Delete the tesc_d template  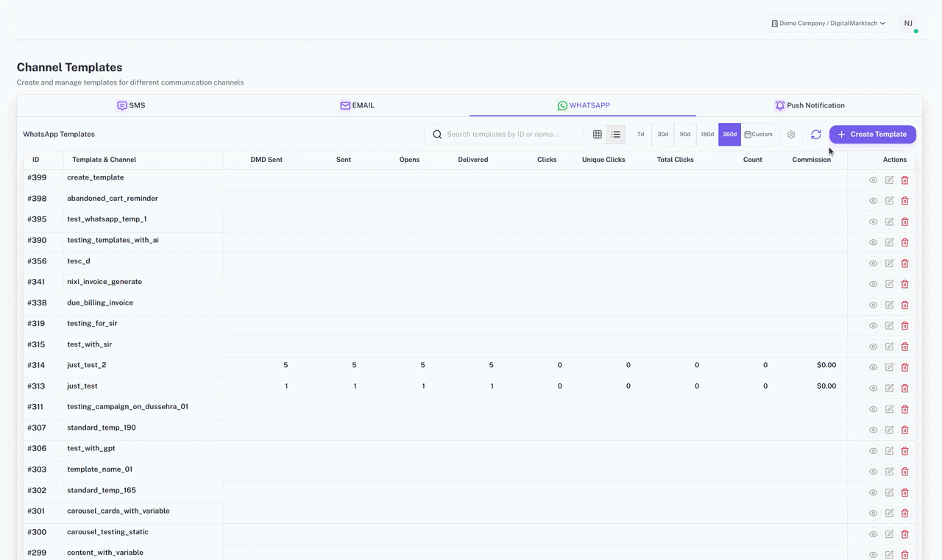tap(905, 263)
